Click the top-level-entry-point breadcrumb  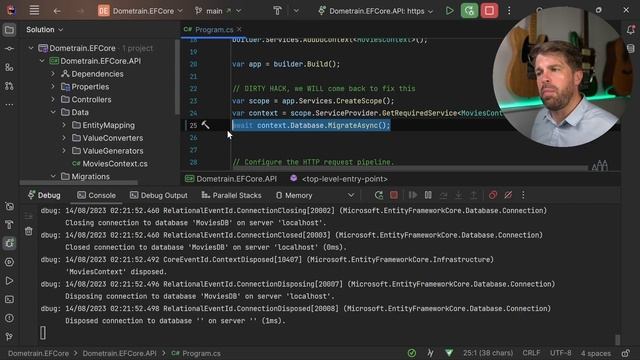[339, 179]
